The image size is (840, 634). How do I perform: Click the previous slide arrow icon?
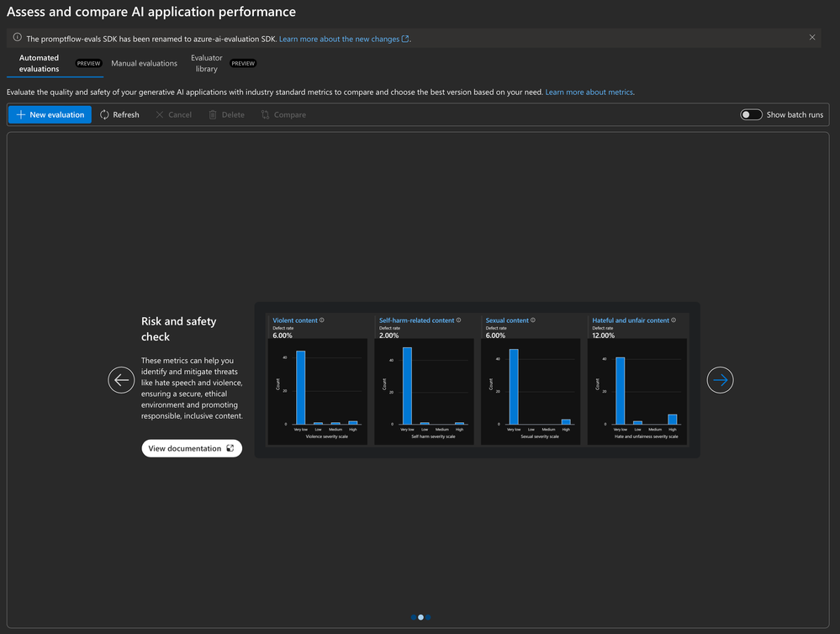[121, 380]
